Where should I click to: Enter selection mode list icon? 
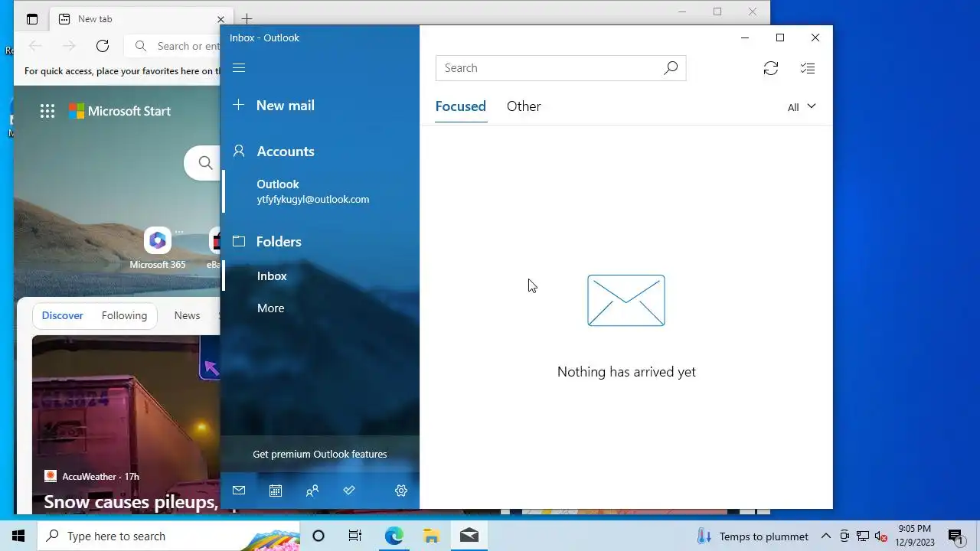[x=808, y=68]
